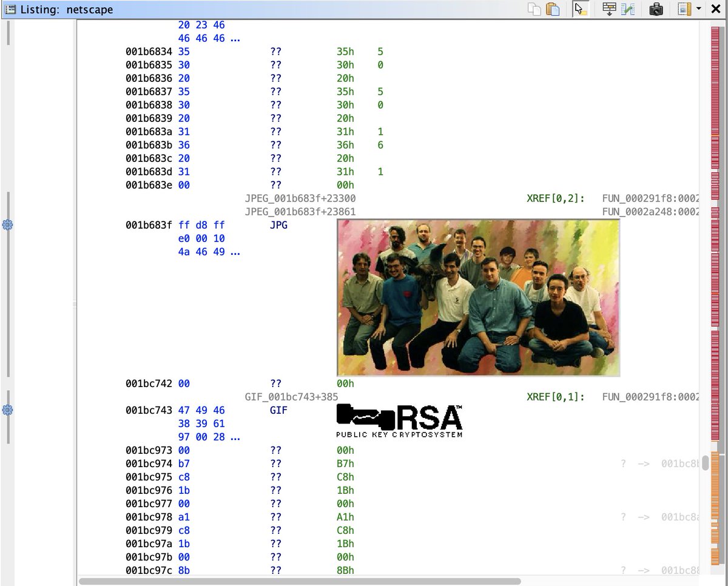Click A1h operand at 001bc978

pos(345,517)
